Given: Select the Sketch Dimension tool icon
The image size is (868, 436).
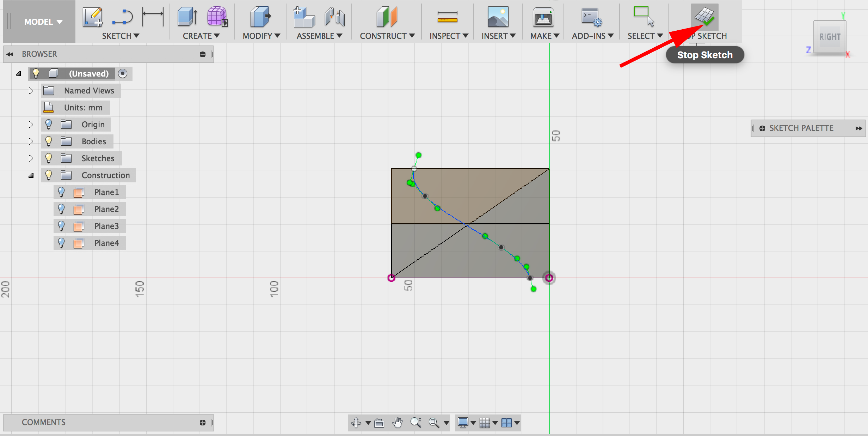Looking at the screenshot, I should (x=153, y=16).
